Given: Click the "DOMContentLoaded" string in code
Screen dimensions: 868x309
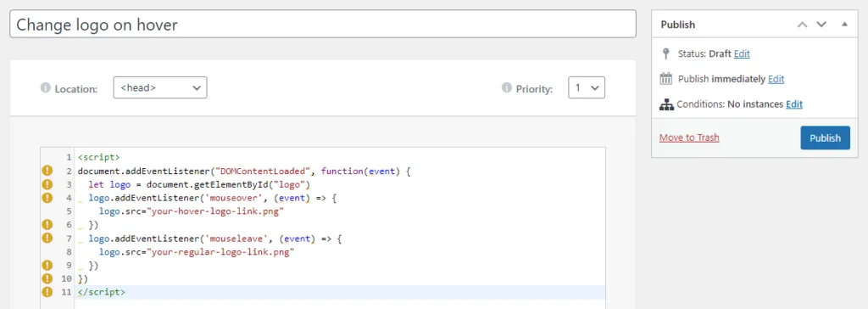Looking at the screenshot, I should 263,171.
